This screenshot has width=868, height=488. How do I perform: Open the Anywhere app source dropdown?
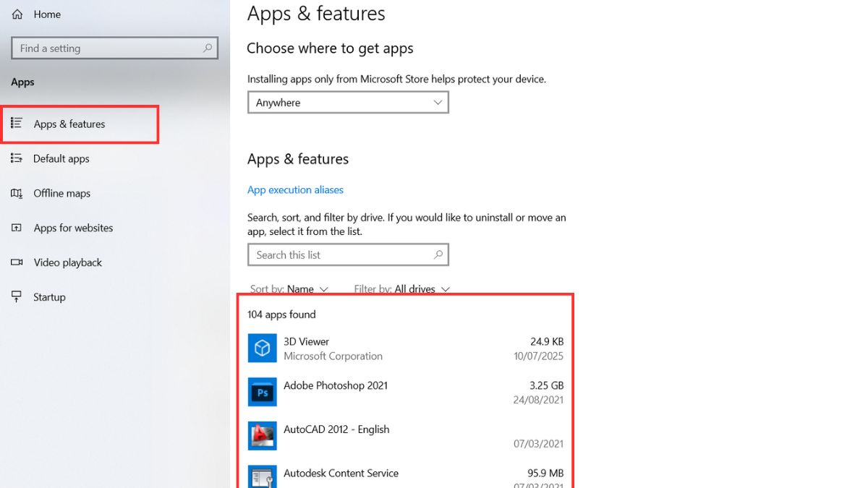pyautogui.click(x=348, y=103)
